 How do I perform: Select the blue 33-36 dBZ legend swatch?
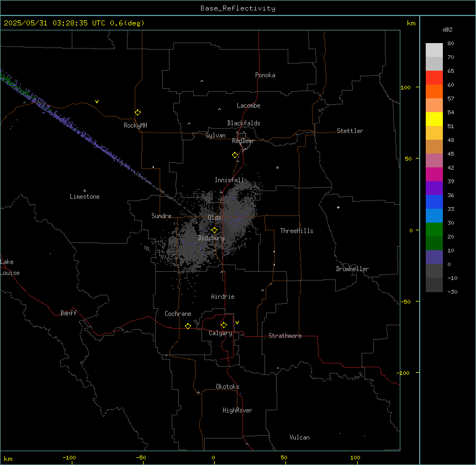pos(434,202)
